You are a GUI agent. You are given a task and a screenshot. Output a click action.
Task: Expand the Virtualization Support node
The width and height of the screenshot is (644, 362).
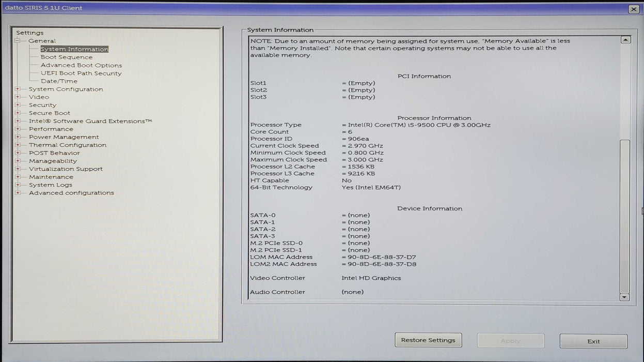[18, 169]
